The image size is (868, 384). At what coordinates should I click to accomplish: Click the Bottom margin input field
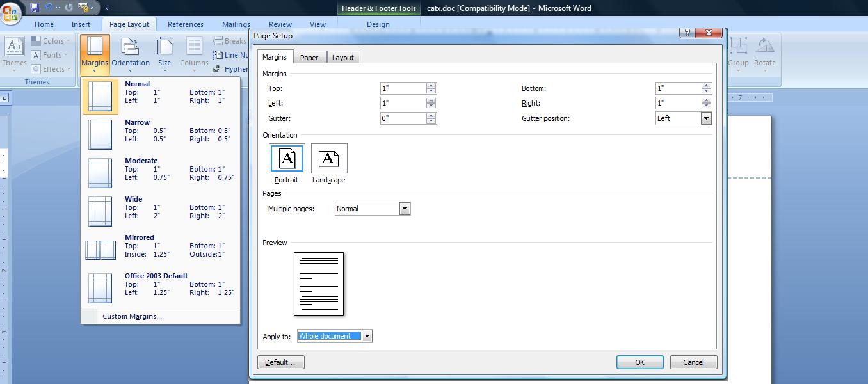(679, 88)
